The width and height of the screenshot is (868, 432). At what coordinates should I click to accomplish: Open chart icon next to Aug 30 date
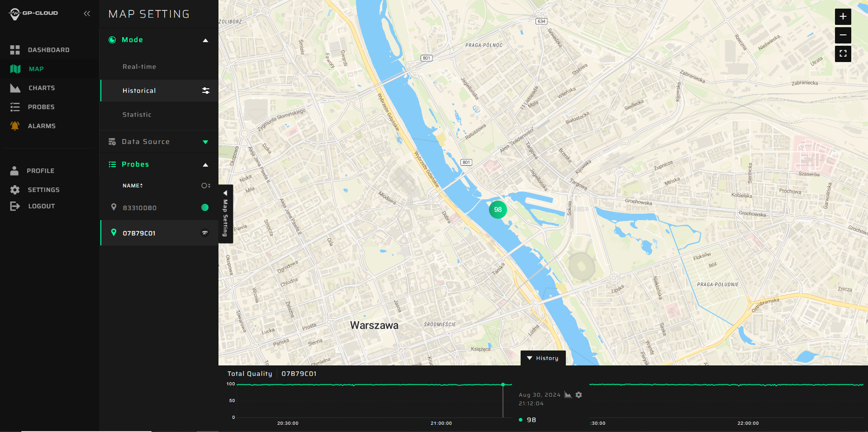[x=568, y=395]
